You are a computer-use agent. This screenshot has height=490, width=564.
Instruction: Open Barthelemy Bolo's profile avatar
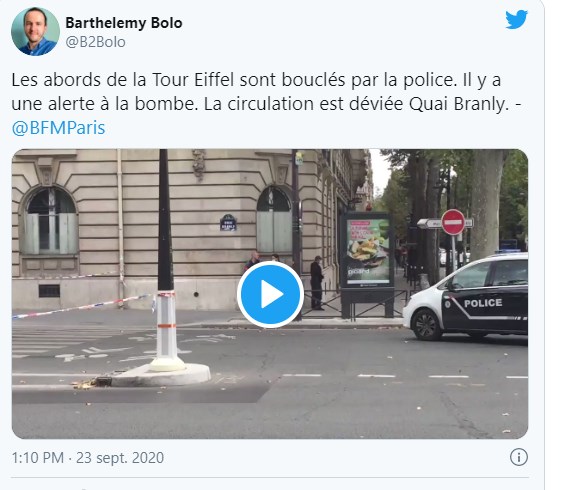[35, 31]
